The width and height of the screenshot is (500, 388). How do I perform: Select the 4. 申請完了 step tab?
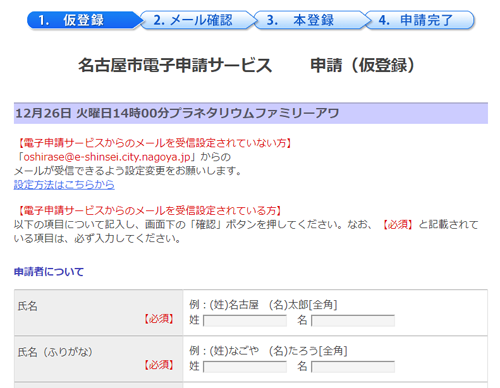[x=420, y=20]
